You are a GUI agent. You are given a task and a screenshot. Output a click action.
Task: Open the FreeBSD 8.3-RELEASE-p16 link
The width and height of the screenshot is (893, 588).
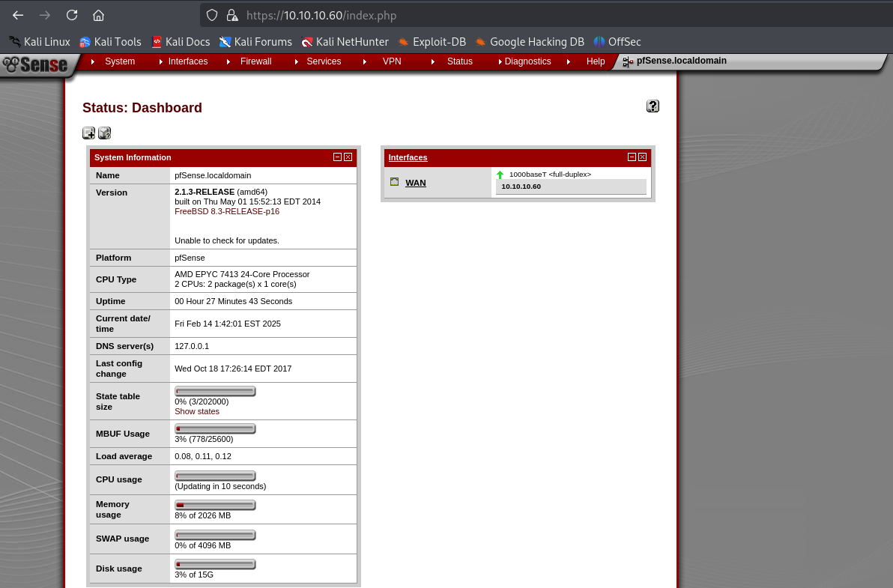tap(227, 211)
